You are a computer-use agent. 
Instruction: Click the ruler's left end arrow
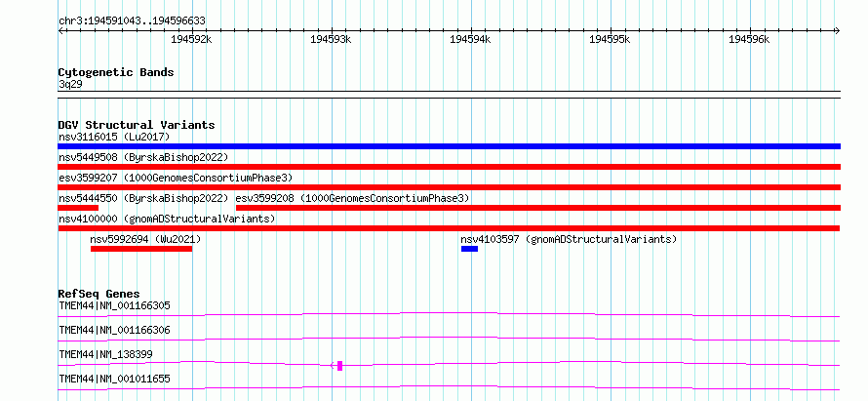coord(60,31)
